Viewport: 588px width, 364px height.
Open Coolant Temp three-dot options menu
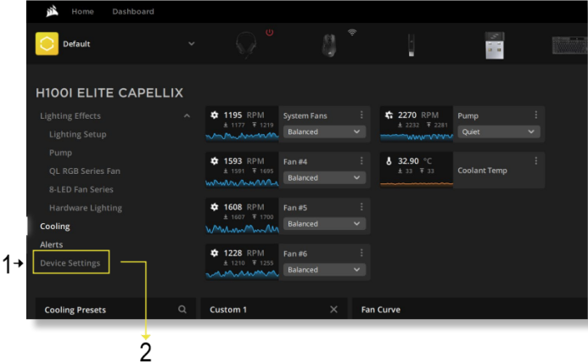536,161
